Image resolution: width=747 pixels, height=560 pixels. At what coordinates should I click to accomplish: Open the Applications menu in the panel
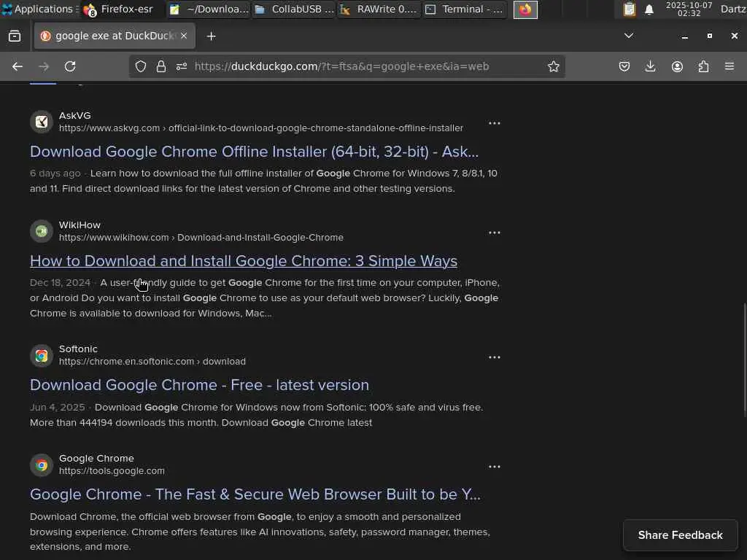[39, 9]
